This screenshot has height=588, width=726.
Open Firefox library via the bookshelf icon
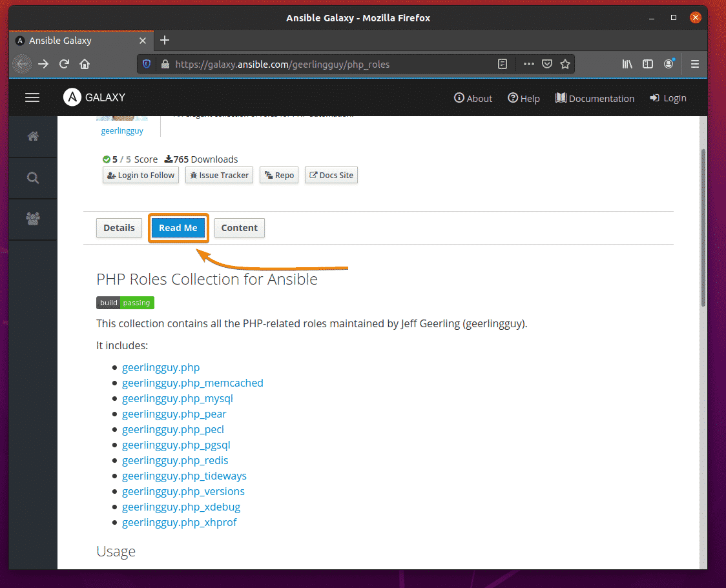point(627,64)
